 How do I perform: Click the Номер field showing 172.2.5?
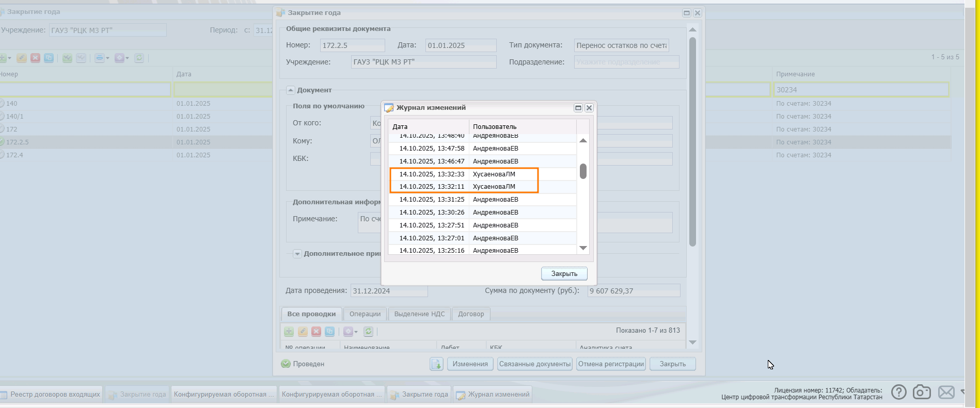(352, 45)
